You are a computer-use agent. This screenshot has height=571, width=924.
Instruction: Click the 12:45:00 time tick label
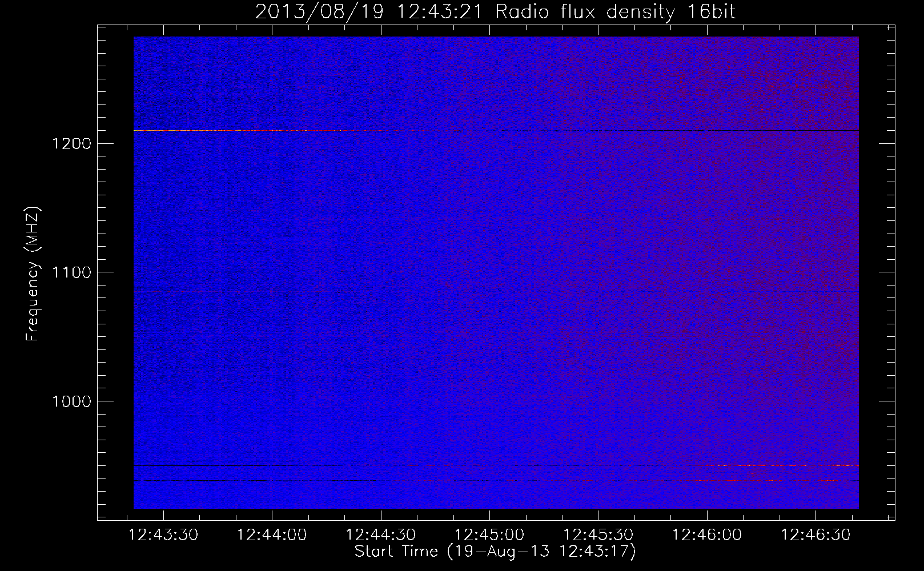[x=489, y=535]
